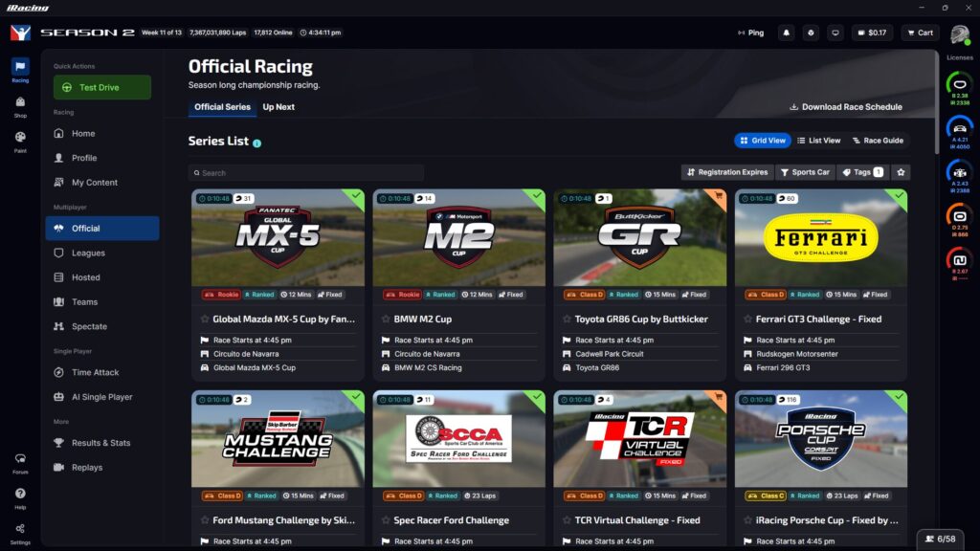Screen dimensions: 980x551
Task: Open Spectate in the sidebar
Action: (x=101, y=326)
